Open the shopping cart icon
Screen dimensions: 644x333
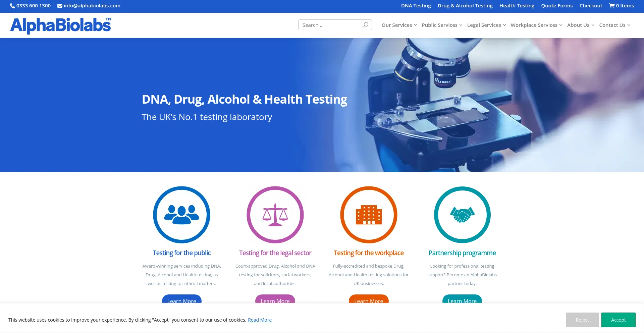tap(612, 6)
